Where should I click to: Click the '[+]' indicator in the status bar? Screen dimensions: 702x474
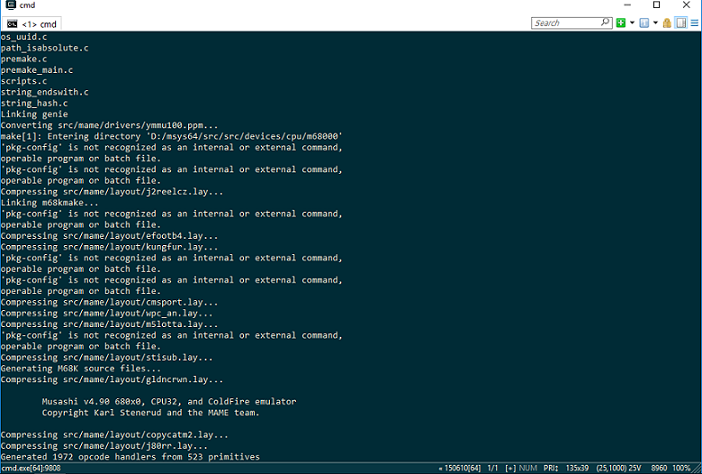pyautogui.click(x=510, y=467)
